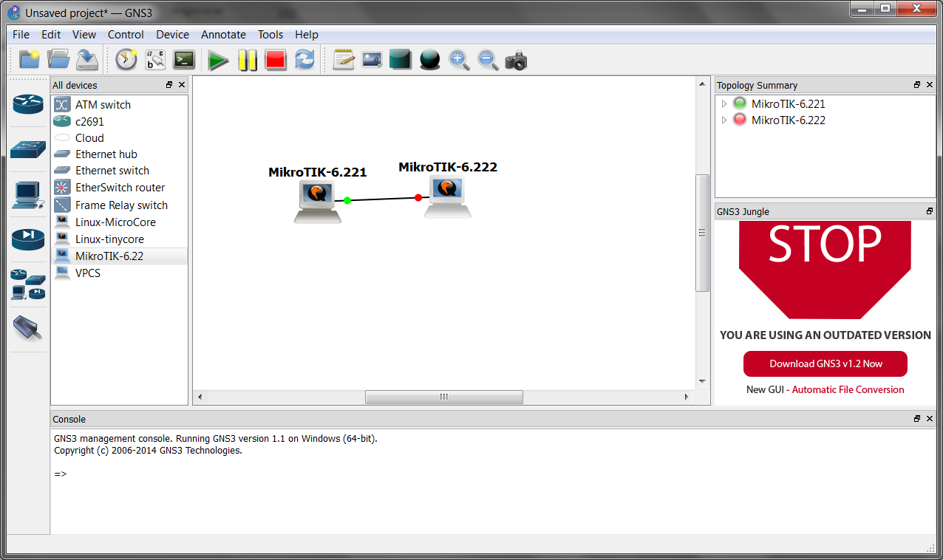Viewport: 943px width, 560px height.
Task: Take a screenshot with camera icon
Action: [x=516, y=60]
